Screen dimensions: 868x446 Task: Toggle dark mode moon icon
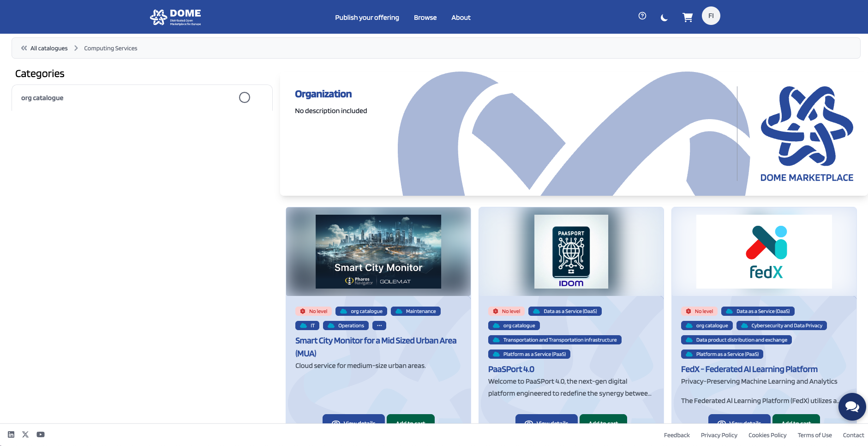point(664,18)
